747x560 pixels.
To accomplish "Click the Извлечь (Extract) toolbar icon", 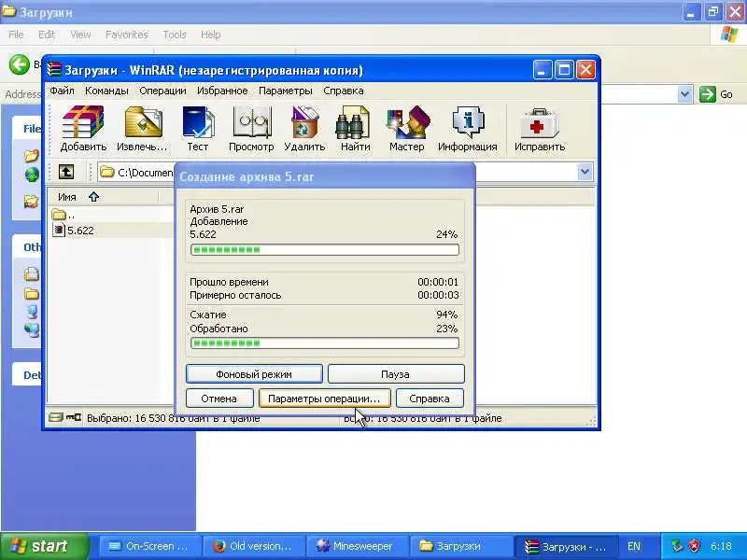I will pos(142,129).
